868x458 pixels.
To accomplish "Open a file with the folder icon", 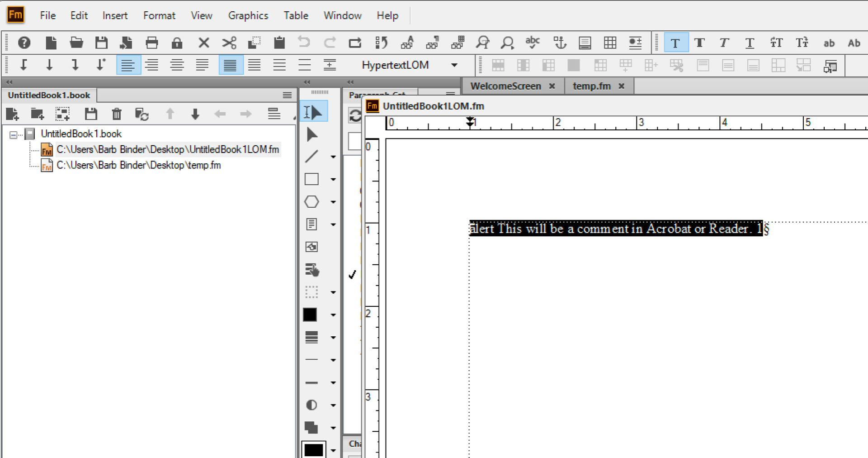I will 76,43.
